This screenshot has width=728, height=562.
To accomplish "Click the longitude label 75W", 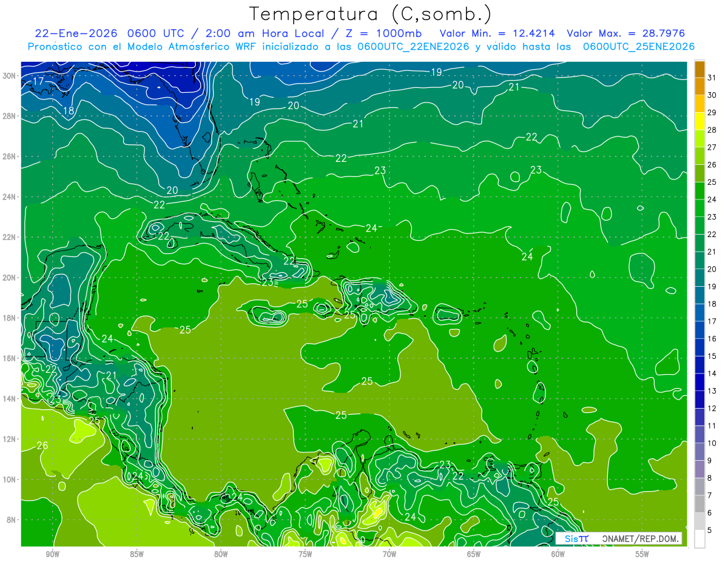I will 305,554.
